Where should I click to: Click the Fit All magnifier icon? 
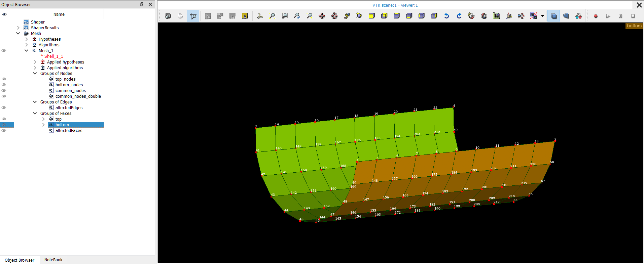[x=272, y=16]
